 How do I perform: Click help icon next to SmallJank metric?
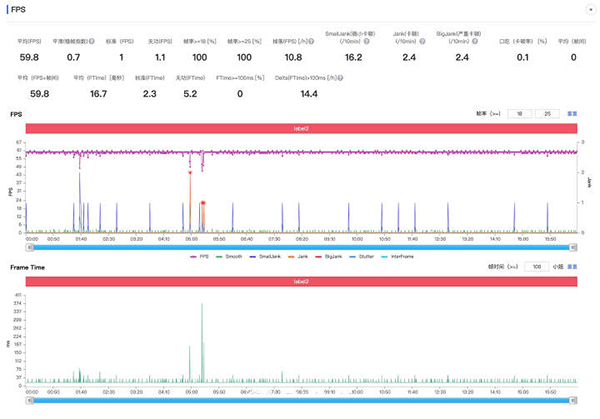[367, 42]
